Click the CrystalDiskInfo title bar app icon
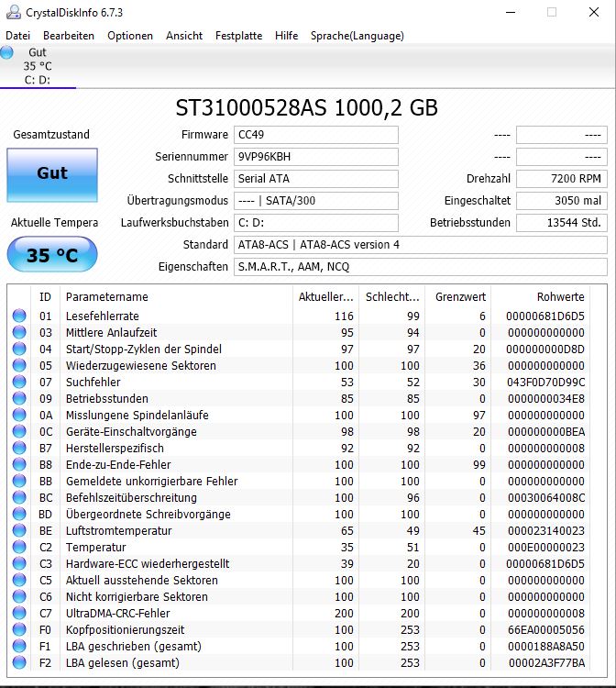Viewport: 616px width, 688px height. 13,12
